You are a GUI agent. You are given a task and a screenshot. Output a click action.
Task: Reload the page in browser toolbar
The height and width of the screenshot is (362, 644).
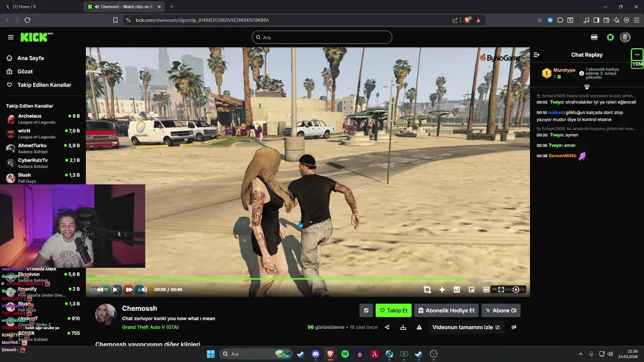coord(27,20)
